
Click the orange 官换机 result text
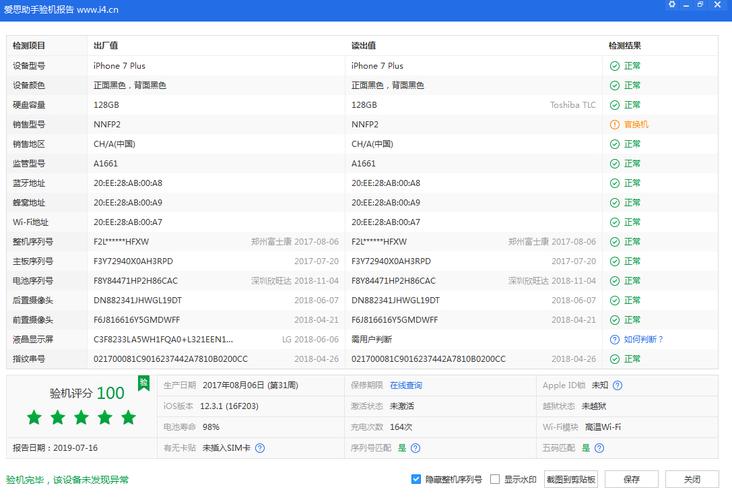pyautogui.click(x=636, y=125)
